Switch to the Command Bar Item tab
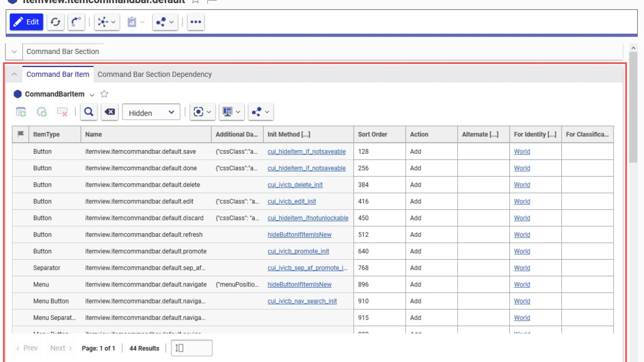The height and width of the screenshot is (362, 644). tap(58, 74)
